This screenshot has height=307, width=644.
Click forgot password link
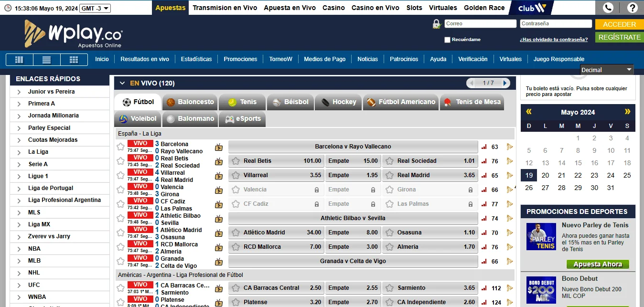click(554, 40)
